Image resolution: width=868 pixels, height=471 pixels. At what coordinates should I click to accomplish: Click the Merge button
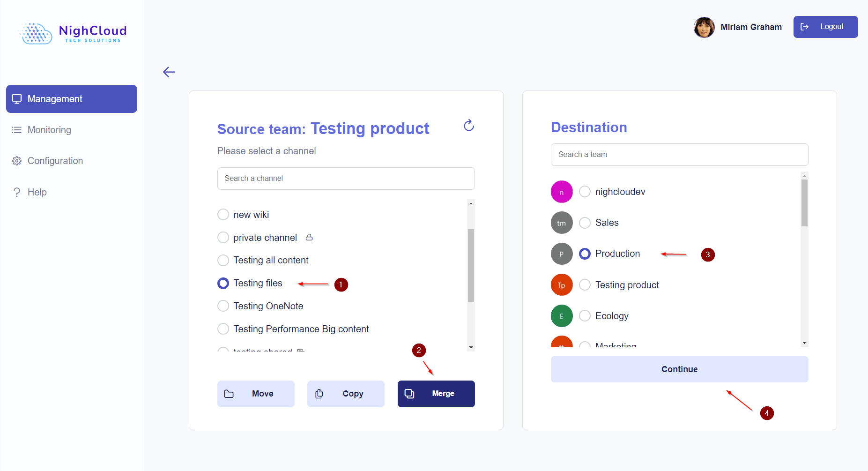click(x=436, y=394)
